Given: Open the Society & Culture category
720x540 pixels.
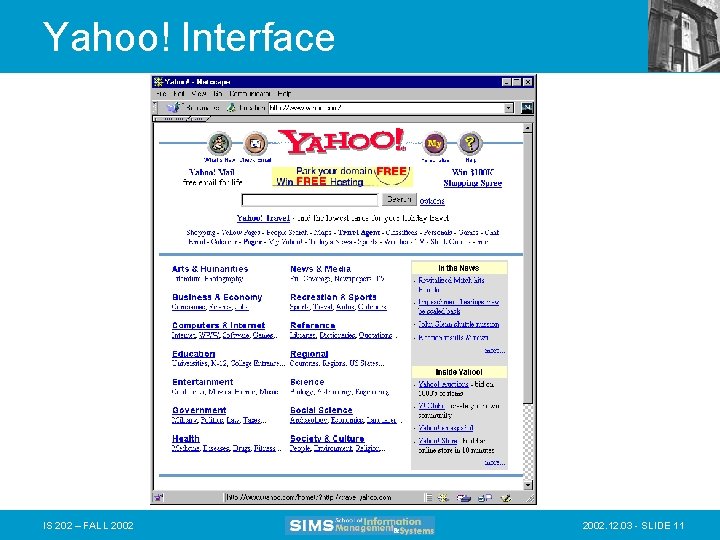Looking at the screenshot, I should coord(327,439).
